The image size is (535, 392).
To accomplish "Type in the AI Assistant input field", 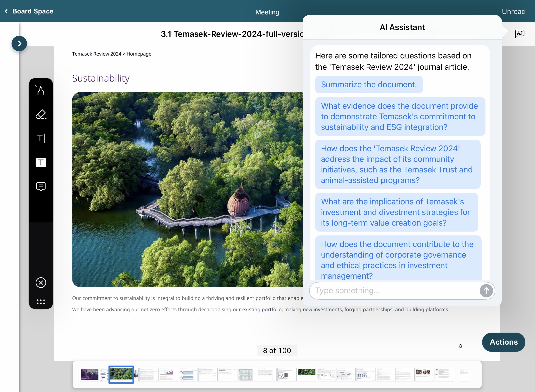I will [x=395, y=291].
